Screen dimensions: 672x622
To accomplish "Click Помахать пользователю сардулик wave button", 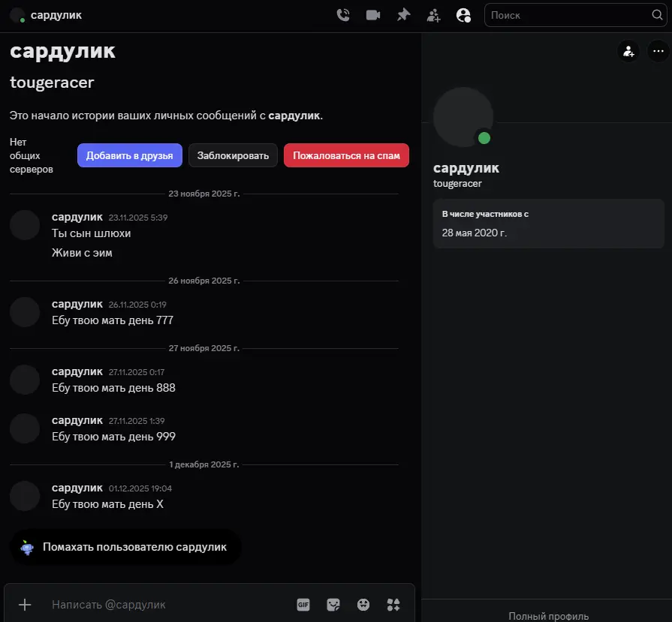I will (125, 547).
